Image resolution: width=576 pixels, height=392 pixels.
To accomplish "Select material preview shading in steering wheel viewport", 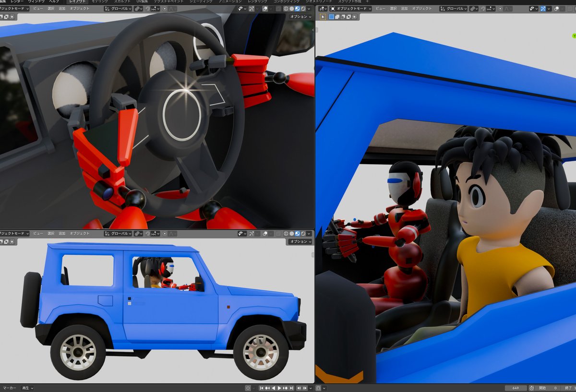I will pyautogui.click(x=297, y=9).
